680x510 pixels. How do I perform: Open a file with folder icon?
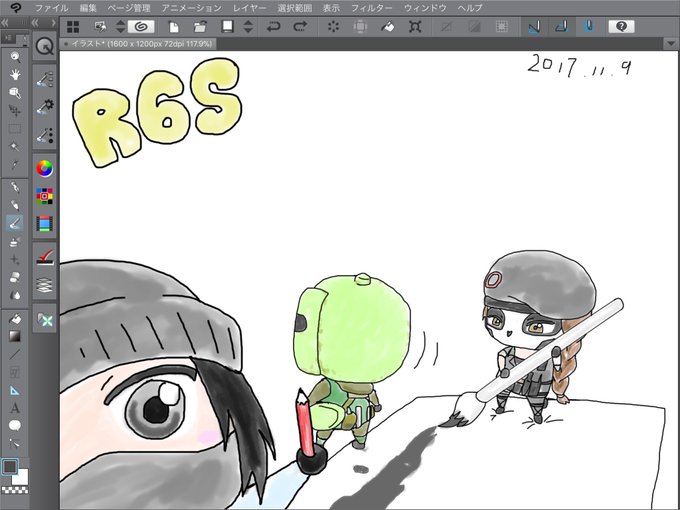click(200, 27)
